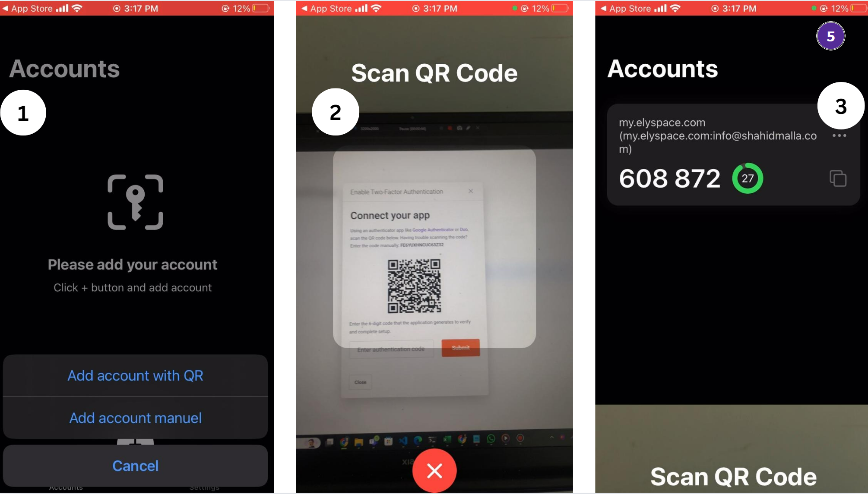The image size is (868, 494).
Task: Tap Add account manuel option
Action: (x=135, y=417)
